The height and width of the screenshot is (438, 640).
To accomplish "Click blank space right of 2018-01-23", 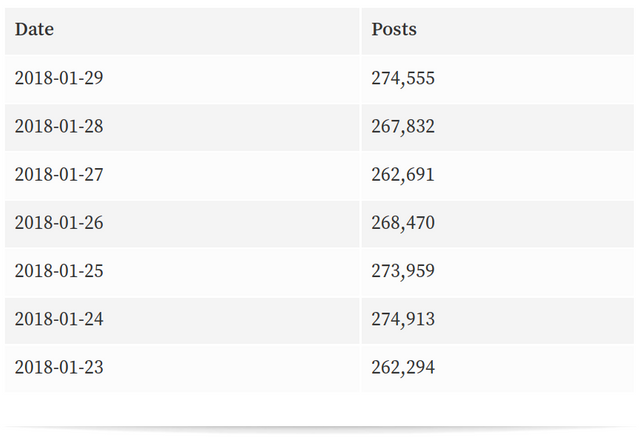I will click(231, 368).
